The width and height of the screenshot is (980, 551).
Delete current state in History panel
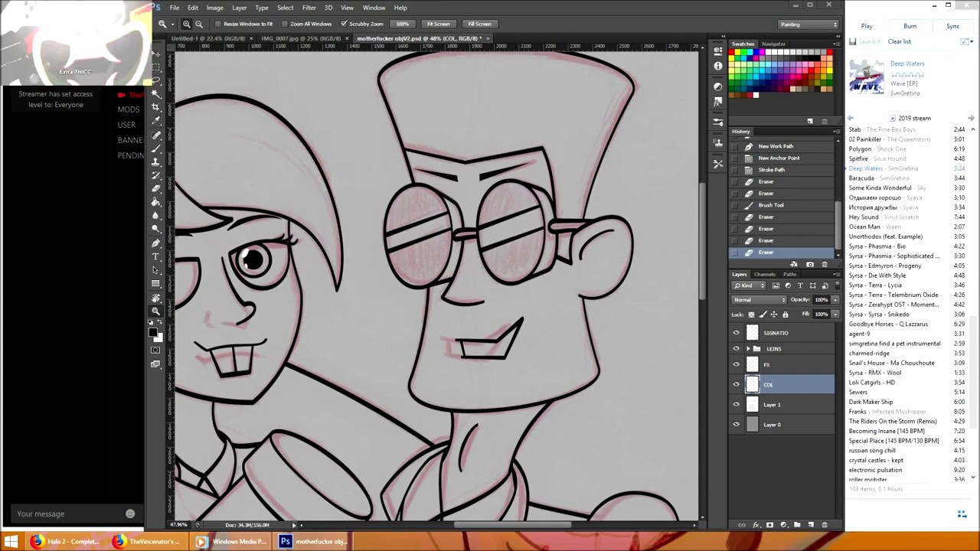824,264
